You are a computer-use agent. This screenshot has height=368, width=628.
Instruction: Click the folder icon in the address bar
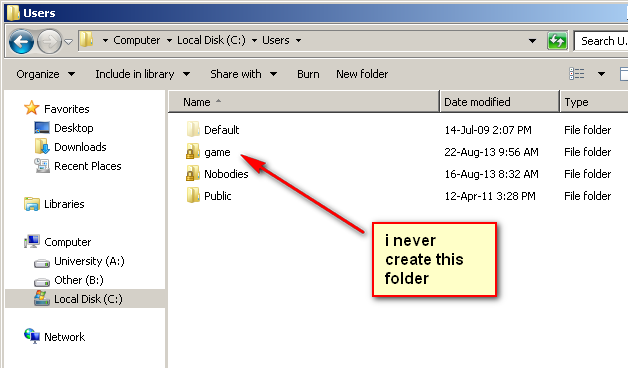point(86,40)
